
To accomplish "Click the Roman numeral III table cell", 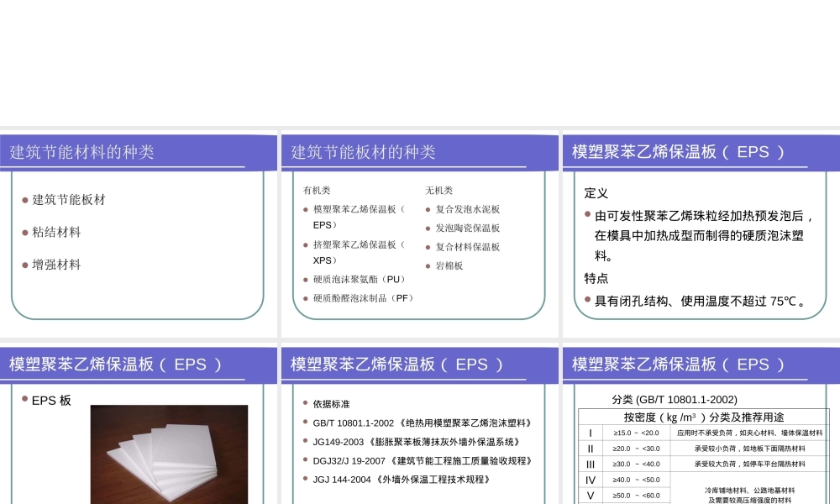I will pos(591,464).
